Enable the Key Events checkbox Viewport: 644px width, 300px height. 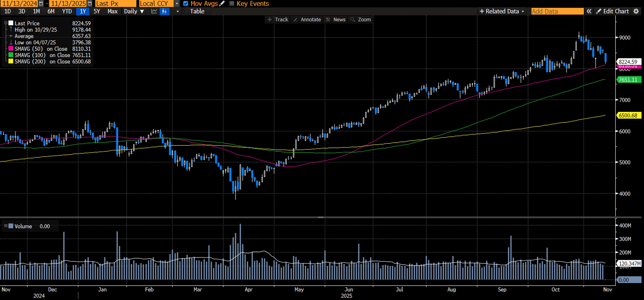click(232, 4)
